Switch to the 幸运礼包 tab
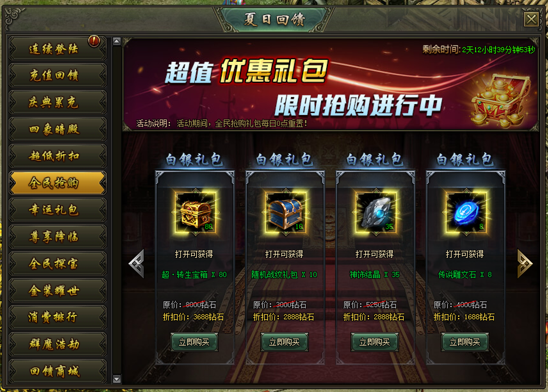548x392 pixels. (x=58, y=210)
